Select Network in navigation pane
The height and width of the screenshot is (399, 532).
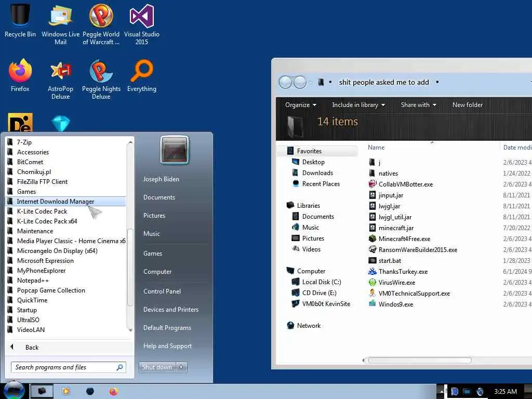coord(309,326)
